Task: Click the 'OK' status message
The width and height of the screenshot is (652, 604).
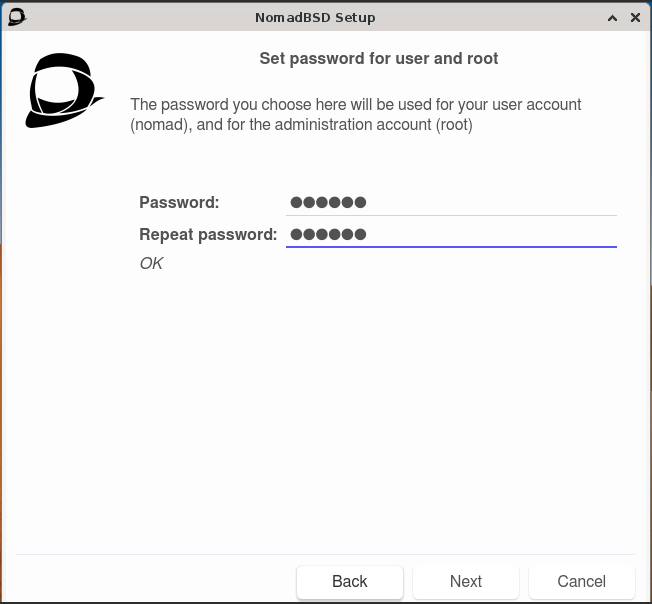Action: 151,263
